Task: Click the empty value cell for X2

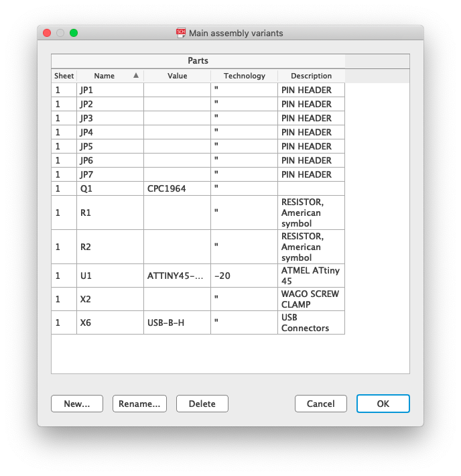Action: point(178,299)
